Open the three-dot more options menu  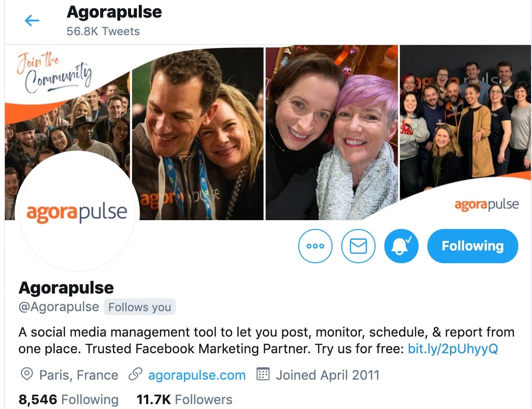pyautogui.click(x=315, y=246)
